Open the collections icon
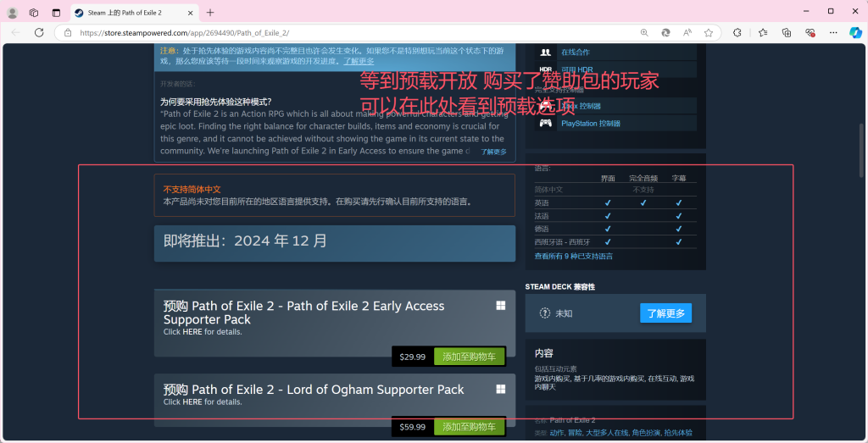Screen dimensions: 868x443 [787, 33]
